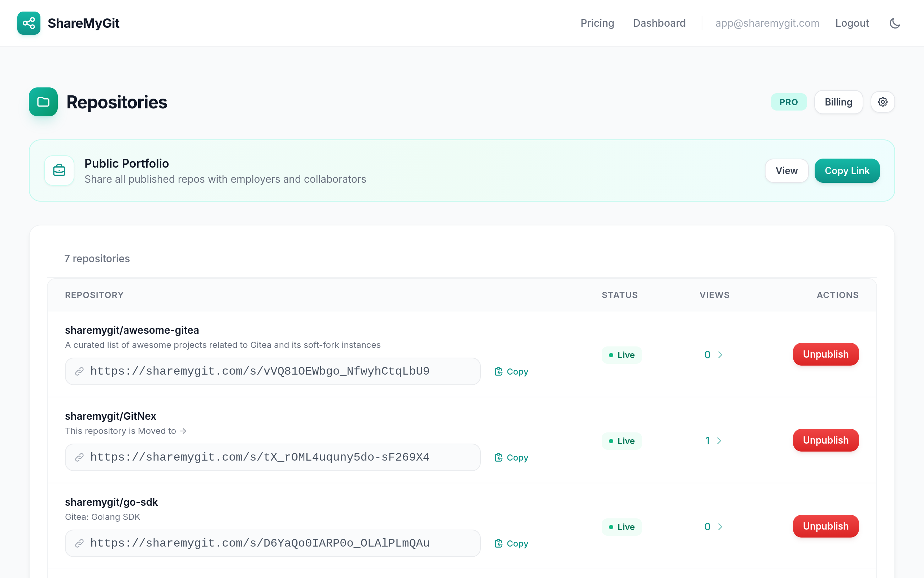
Task: Copy the GitNex share link
Action: [x=511, y=458]
